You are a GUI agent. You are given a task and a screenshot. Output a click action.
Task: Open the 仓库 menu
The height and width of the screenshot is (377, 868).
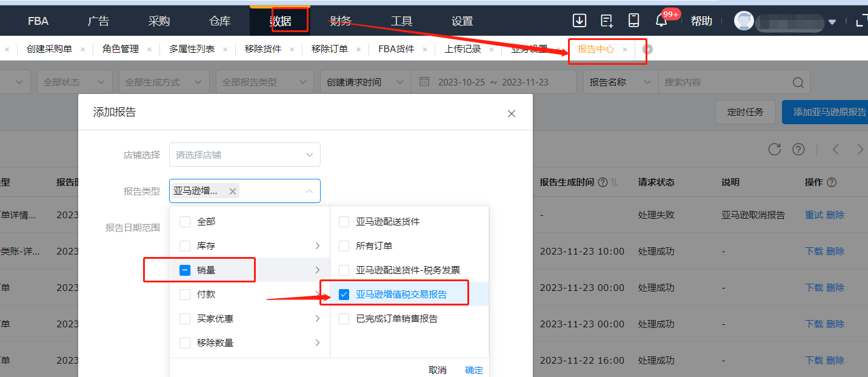point(219,21)
